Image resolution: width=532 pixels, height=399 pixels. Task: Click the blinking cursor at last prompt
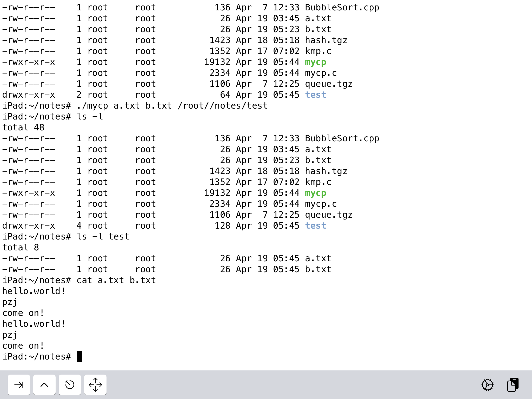[79, 357]
